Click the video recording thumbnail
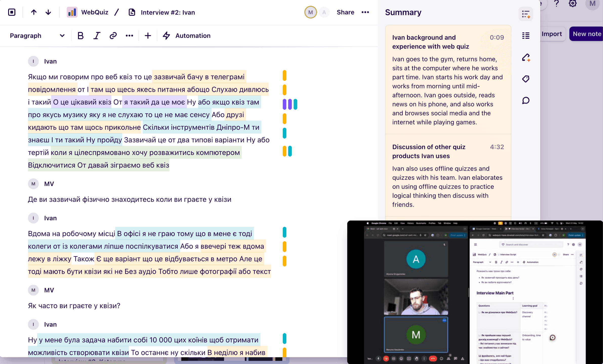Screen dimensions: 603x364 tap(475, 292)
